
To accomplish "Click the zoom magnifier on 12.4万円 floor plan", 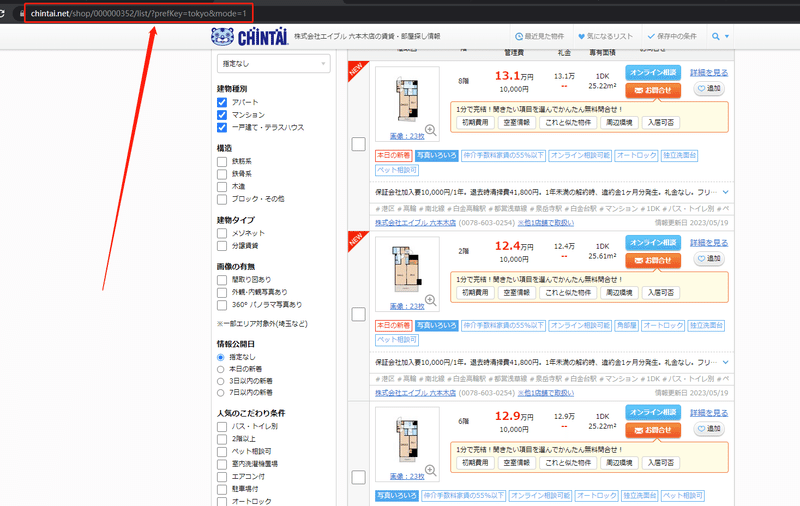I will (431, 300).
